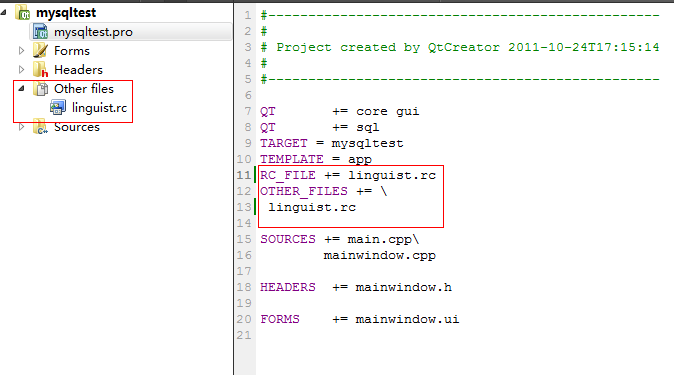Click line number 11 in the gutter
Screen dimensions: 674x375
click(x=244, y=175)
